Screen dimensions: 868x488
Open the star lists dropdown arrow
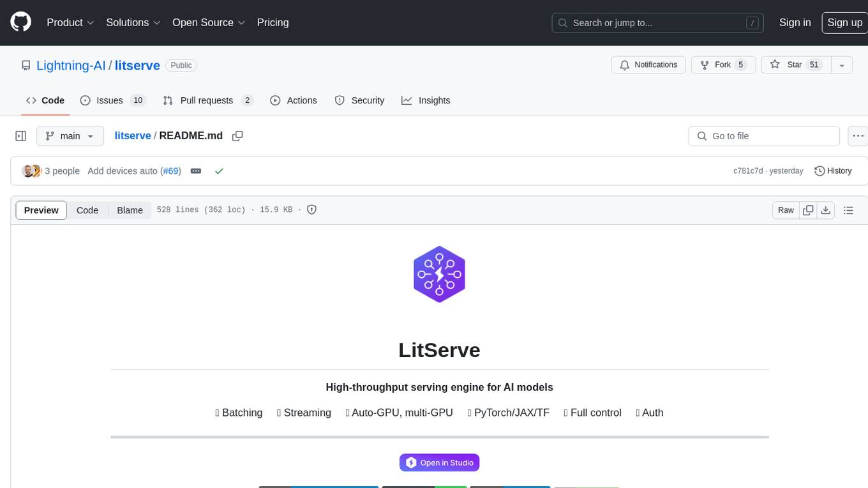842,65
